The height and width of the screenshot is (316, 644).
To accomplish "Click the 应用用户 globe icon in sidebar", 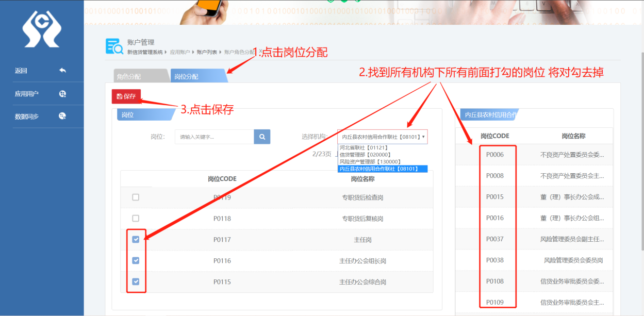I will tap(62, 93).
